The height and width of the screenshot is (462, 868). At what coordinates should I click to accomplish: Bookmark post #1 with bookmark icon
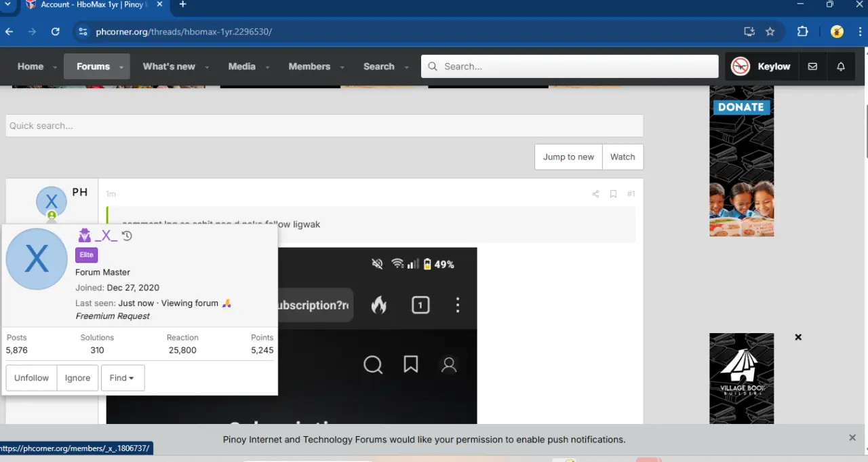(x=613, y=194)
